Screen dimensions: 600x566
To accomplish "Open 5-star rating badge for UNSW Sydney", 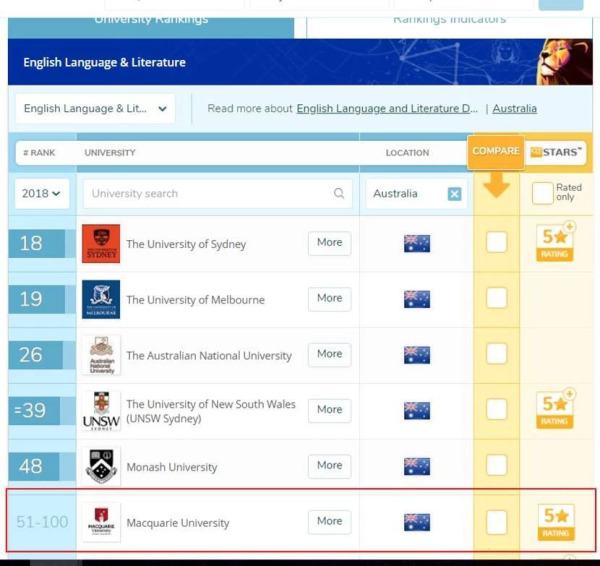I will tap(555, 410).
